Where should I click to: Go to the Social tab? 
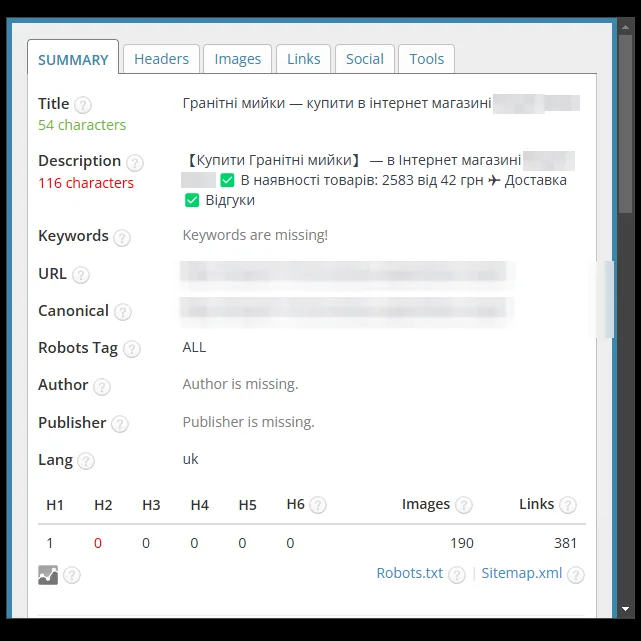tap(365, 59)
